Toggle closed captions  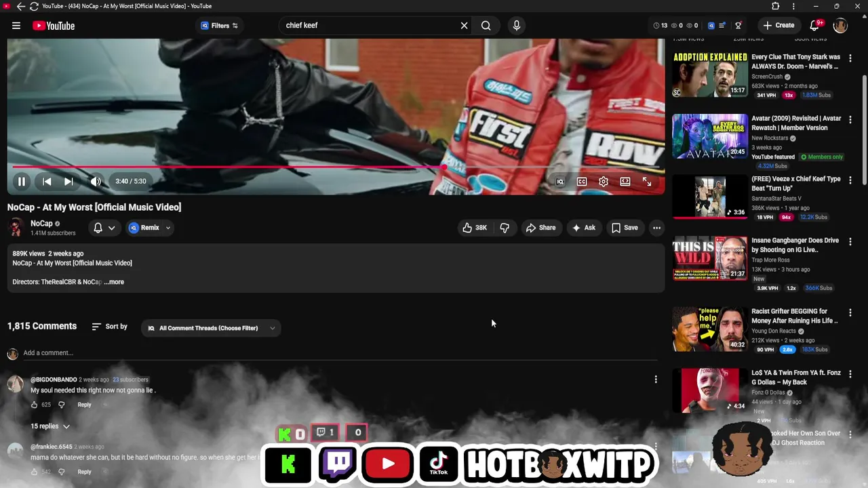(x=582, y=182)
